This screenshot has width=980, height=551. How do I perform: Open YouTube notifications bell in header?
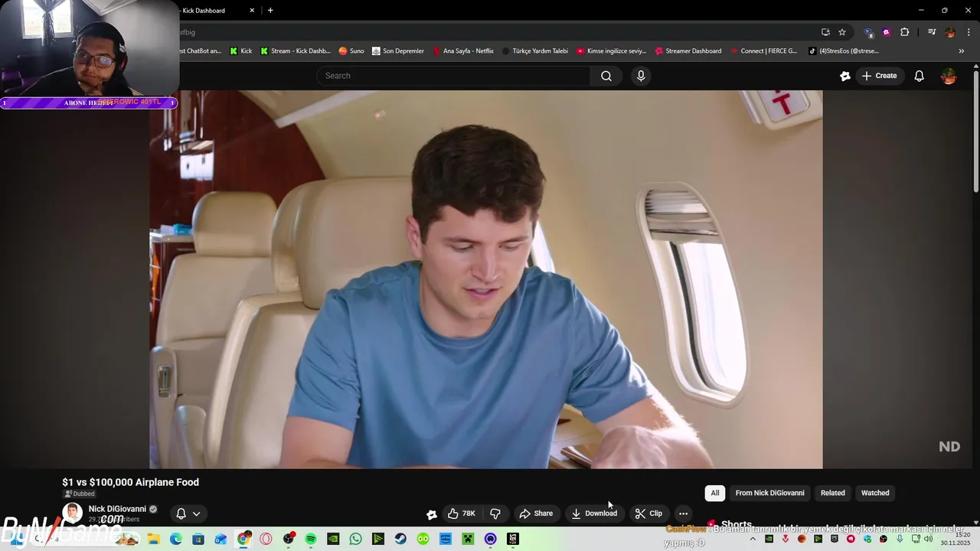pos(920,76)
